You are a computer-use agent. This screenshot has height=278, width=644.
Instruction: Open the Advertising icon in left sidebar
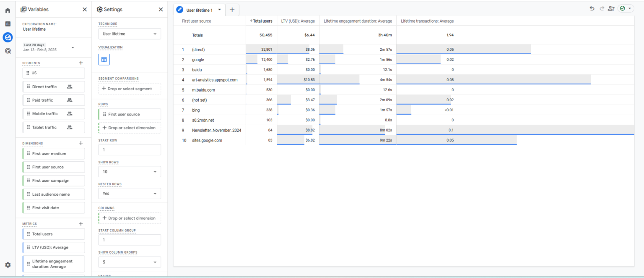coord(8,51)
